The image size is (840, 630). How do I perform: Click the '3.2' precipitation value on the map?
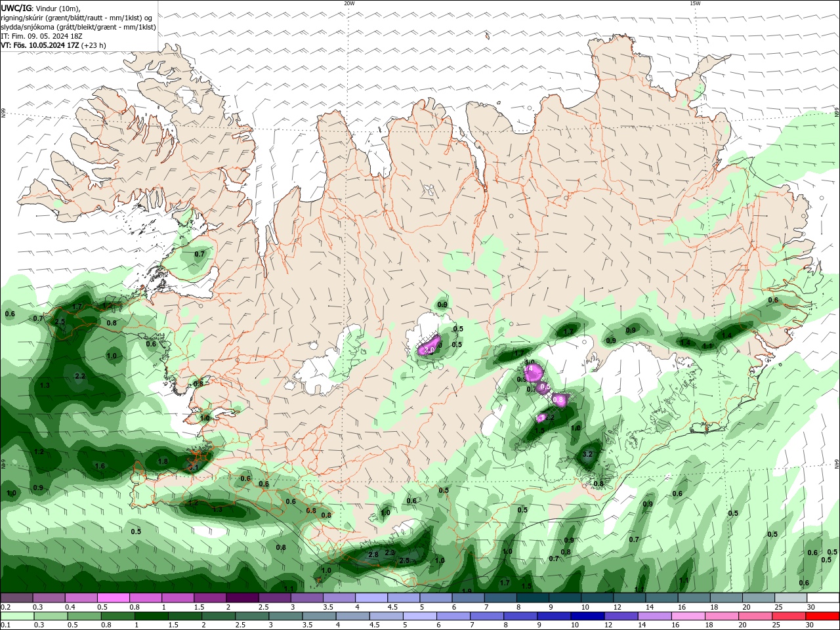click(588, 454)
